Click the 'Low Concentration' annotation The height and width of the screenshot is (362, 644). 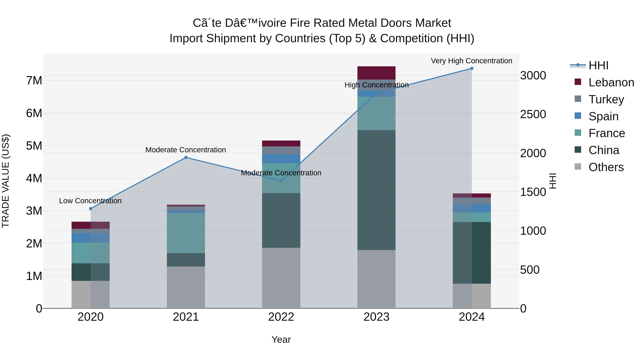(x=90, y=201)
